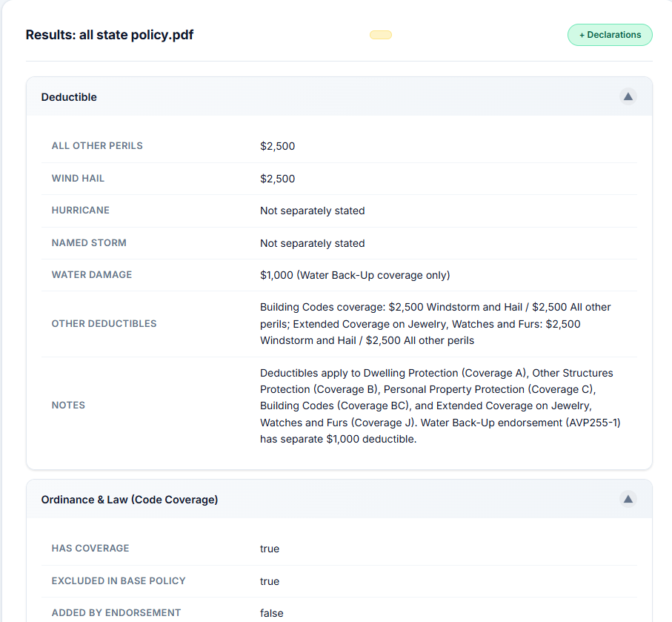Click the EXCLUDED IN BASE POLICY true value

(x=270, y=581)
